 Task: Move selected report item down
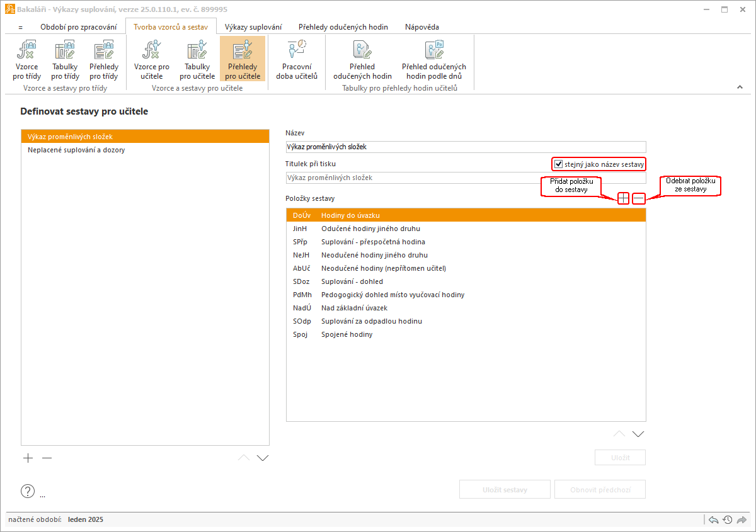point(638,434)
